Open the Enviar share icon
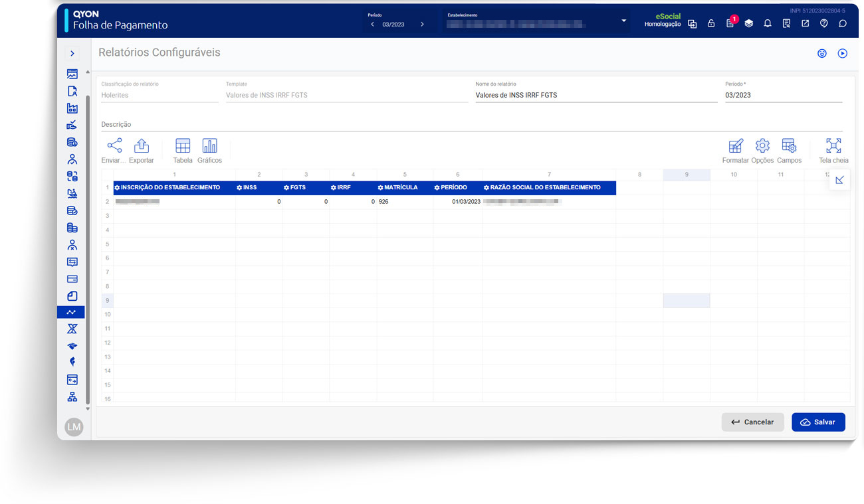 (114, 146)
